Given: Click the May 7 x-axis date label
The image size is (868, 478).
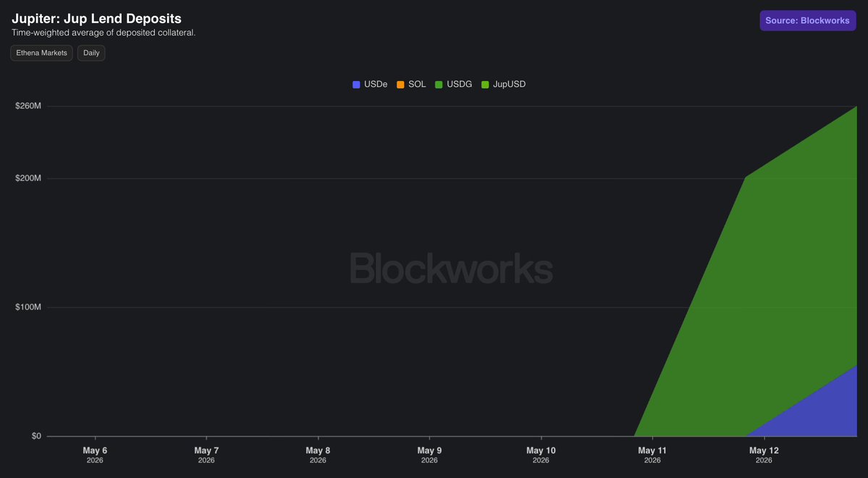Looking at the screenshot, I should coord(206,455).
